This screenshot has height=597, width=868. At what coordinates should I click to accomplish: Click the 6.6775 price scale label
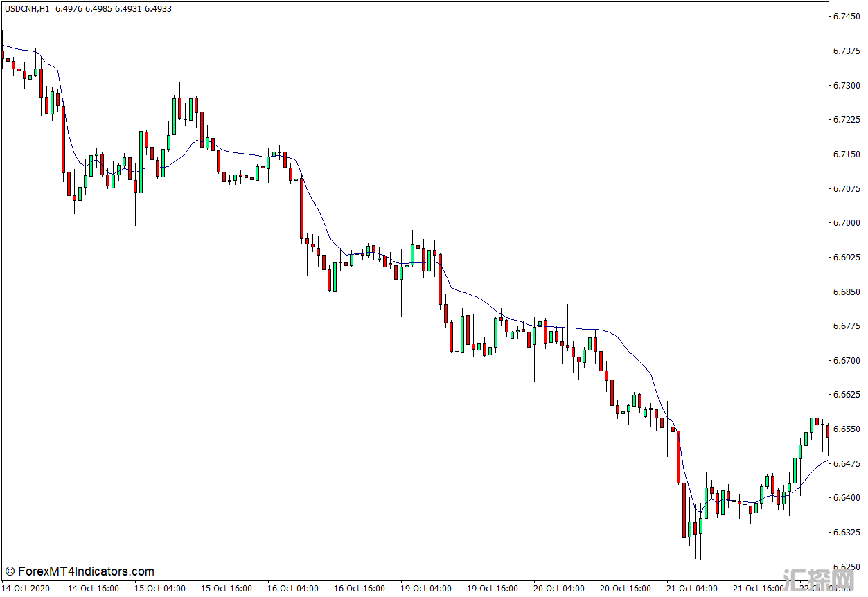coord(847,326)
